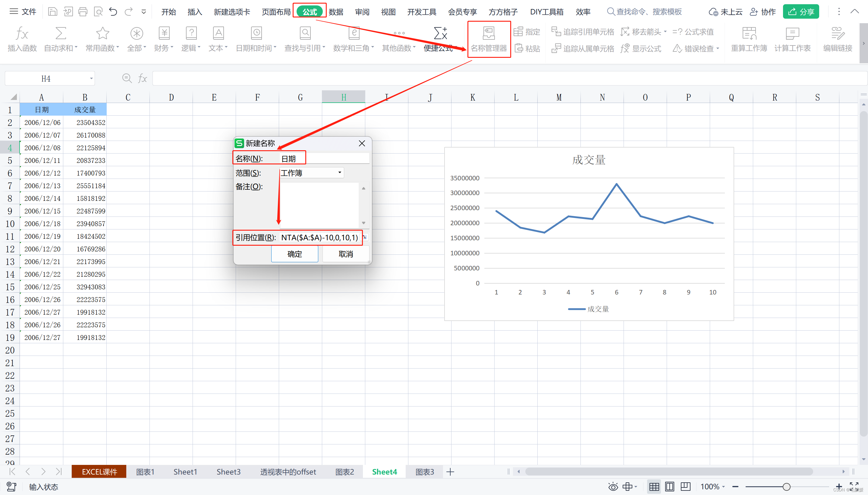Open the All functions (全部) icon
Screen dimensions: 868x495
pyautogui.click(x=137, y=39)
